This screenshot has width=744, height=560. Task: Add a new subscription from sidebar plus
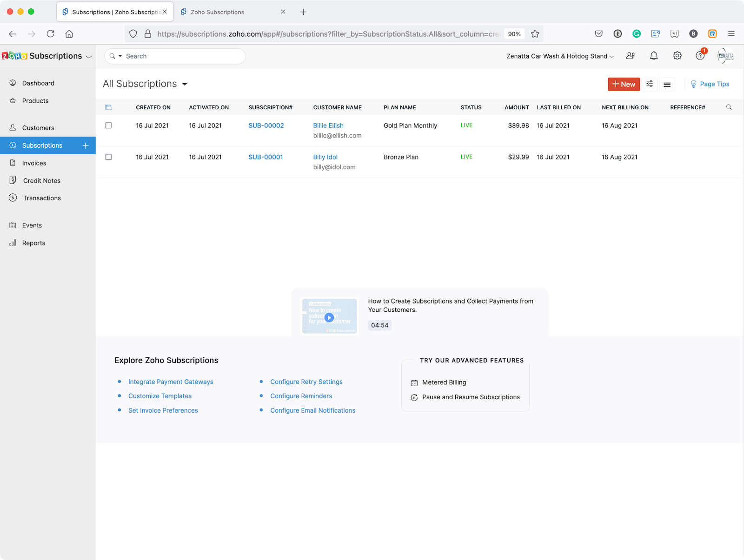pyautogui.click(x=86, y=145)
